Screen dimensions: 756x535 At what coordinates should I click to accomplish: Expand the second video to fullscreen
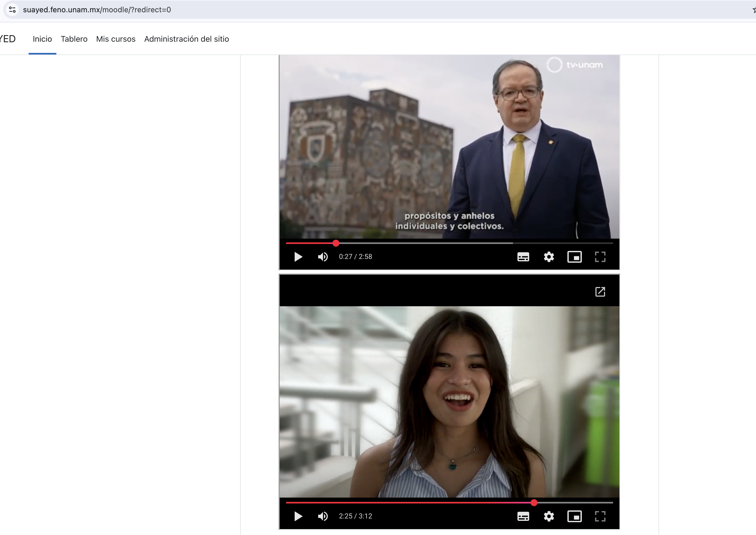600,516
